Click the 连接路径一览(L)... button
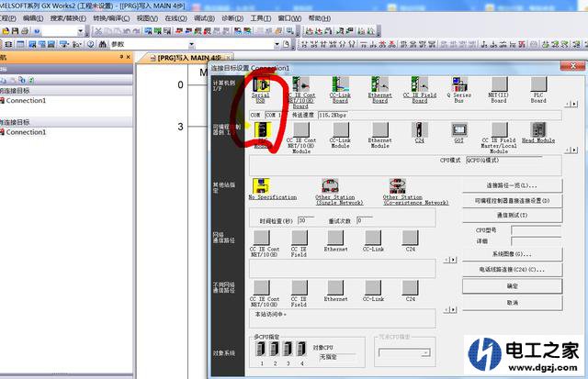 coord(513,185)
